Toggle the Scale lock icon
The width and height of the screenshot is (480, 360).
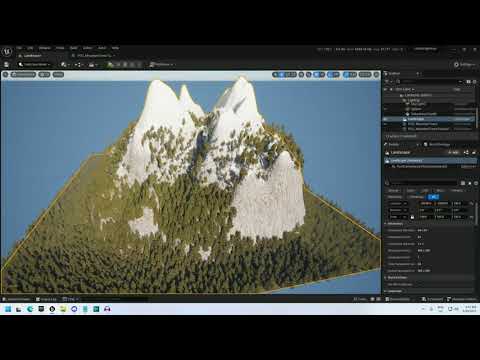coord(412,217)
